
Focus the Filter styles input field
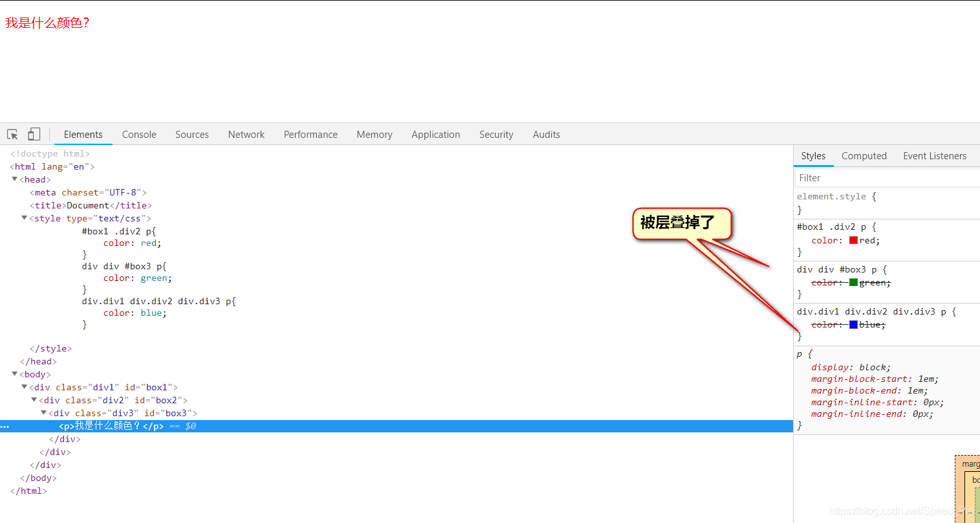886,178
